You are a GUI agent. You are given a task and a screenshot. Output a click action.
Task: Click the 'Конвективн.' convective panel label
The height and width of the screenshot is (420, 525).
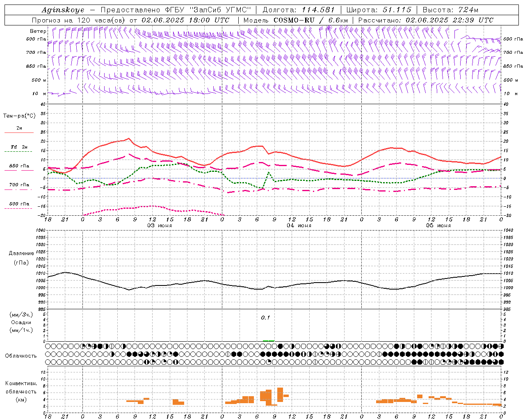21,383
